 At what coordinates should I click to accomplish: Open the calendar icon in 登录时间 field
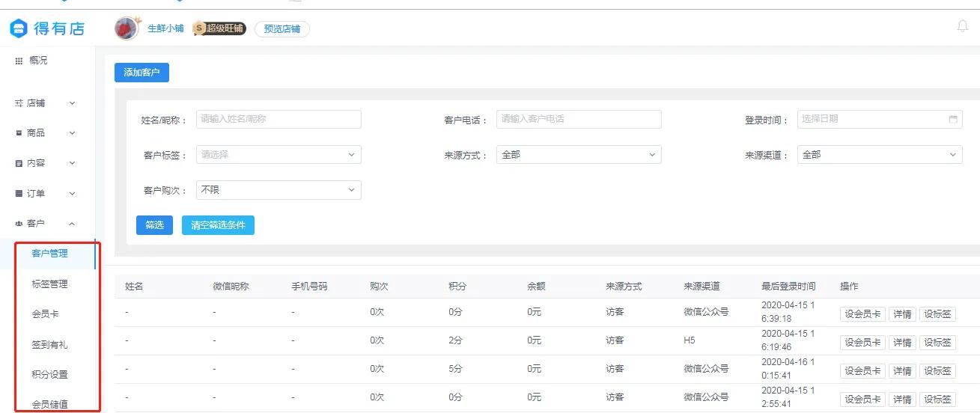coord(953,119)
